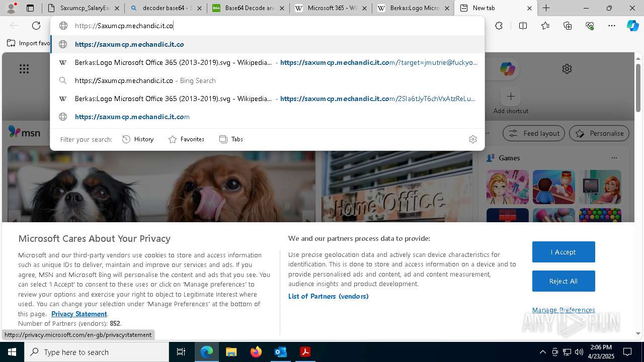Open the new tab page settings gear
The height and width of the screenshot is (362, 644).
click(567, 69)
